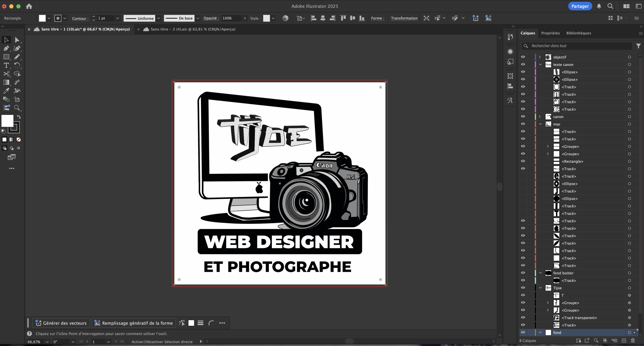Select the Type tool

(x=6, y=65)
